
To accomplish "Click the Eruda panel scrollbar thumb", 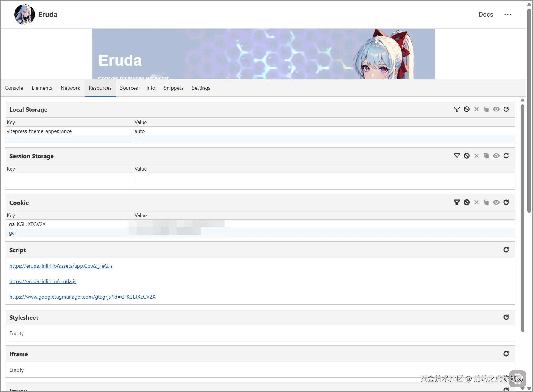I will [x=522, y=218].
